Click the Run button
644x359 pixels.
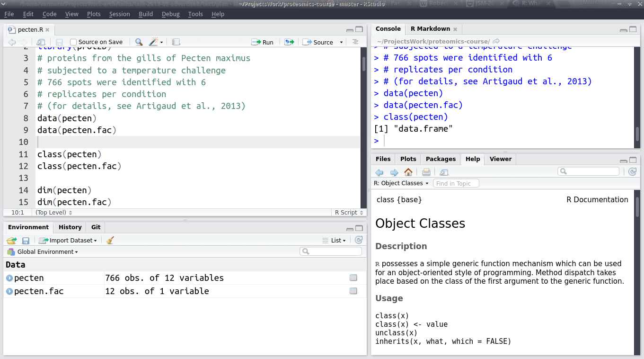(x=263, y=42)
